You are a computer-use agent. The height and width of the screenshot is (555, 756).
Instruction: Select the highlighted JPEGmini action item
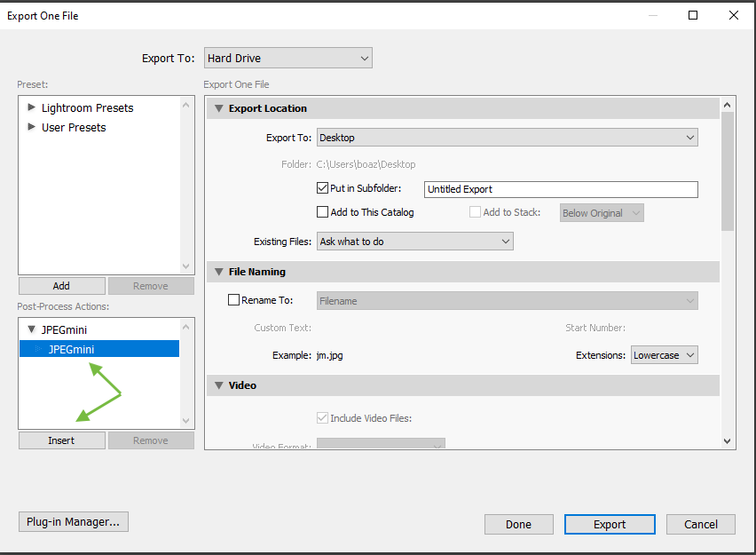click(99, 349)
